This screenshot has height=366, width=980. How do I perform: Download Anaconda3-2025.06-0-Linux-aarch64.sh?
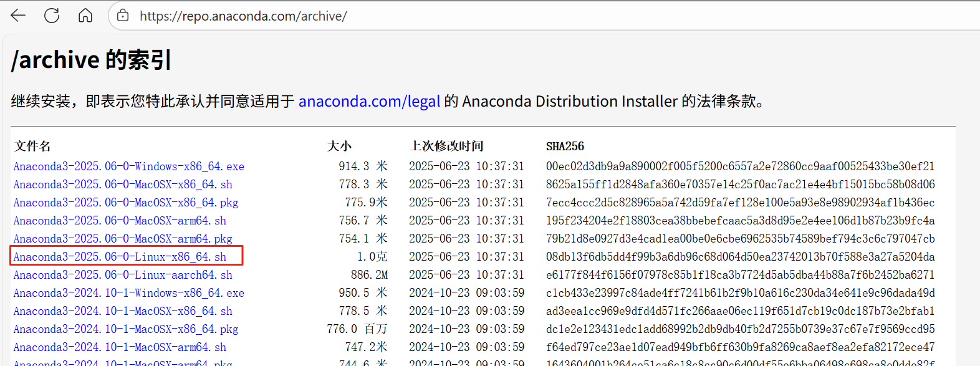[x=123, y=275]
